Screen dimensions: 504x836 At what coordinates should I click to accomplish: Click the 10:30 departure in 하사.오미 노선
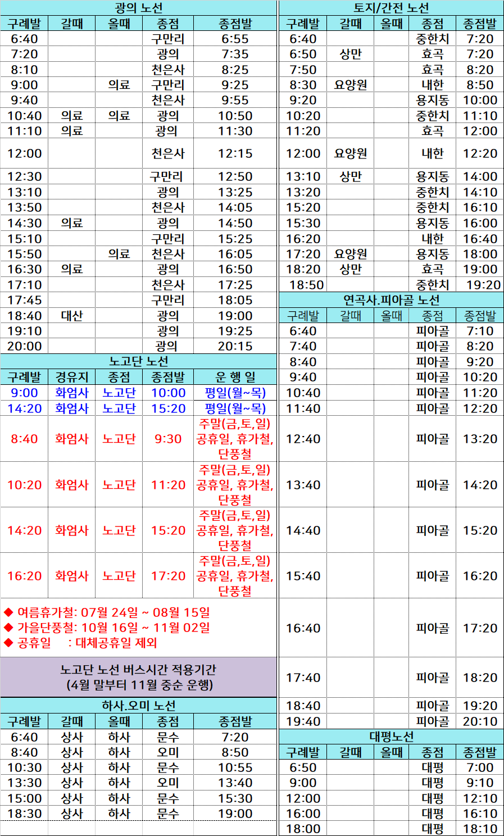tap(24, 767)
